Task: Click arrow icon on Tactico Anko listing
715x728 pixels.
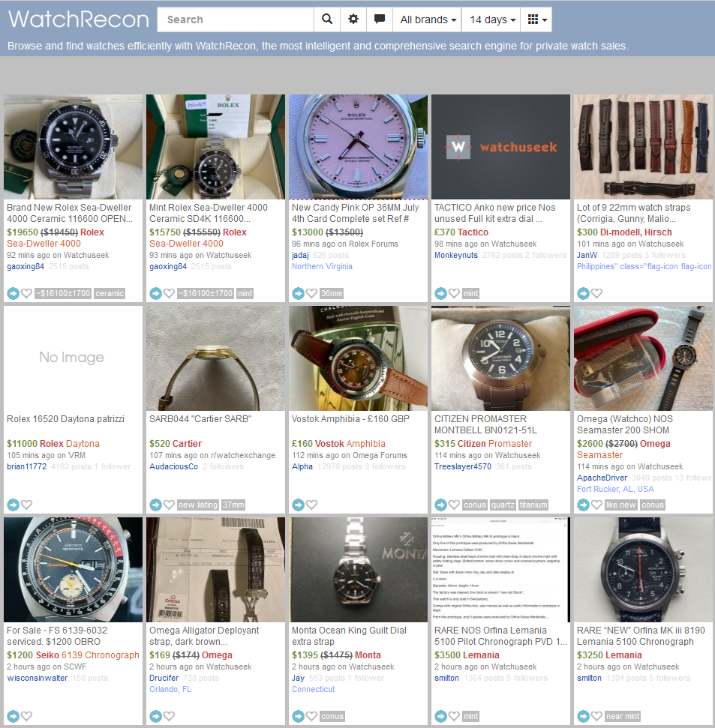Action: pos(440,293)
